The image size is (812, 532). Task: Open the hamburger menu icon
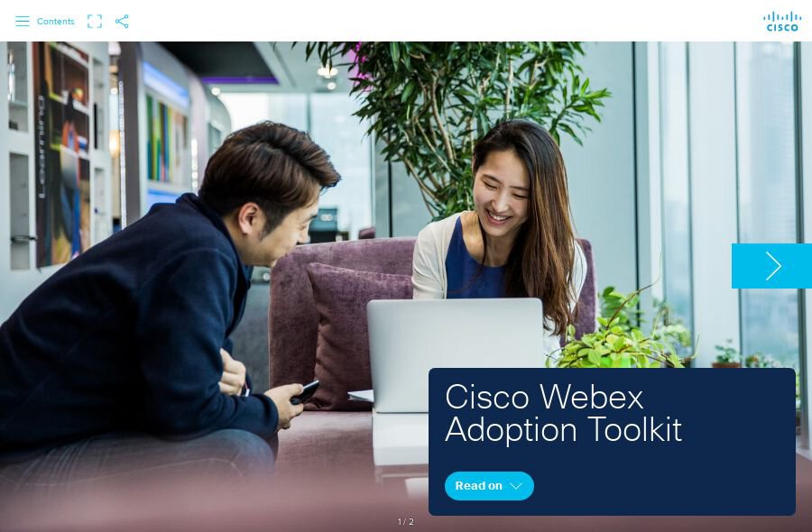coord(23,22)
